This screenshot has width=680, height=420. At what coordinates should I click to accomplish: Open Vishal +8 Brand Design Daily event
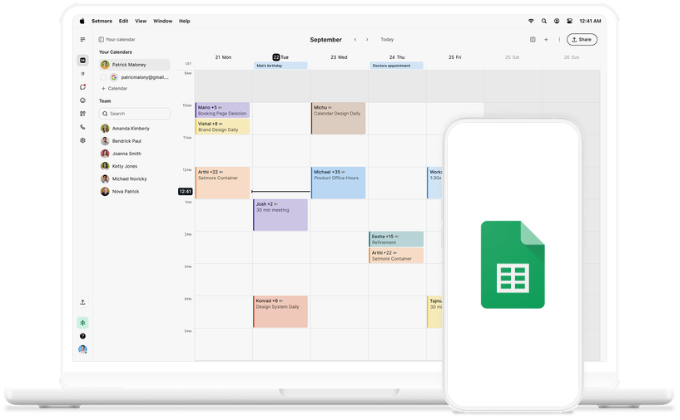coord(222,127)
